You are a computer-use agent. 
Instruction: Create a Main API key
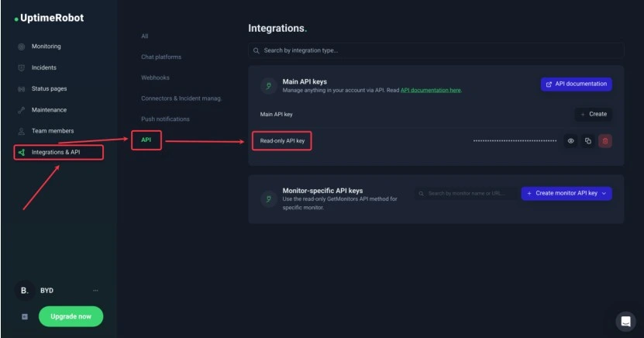pos(593,114)
